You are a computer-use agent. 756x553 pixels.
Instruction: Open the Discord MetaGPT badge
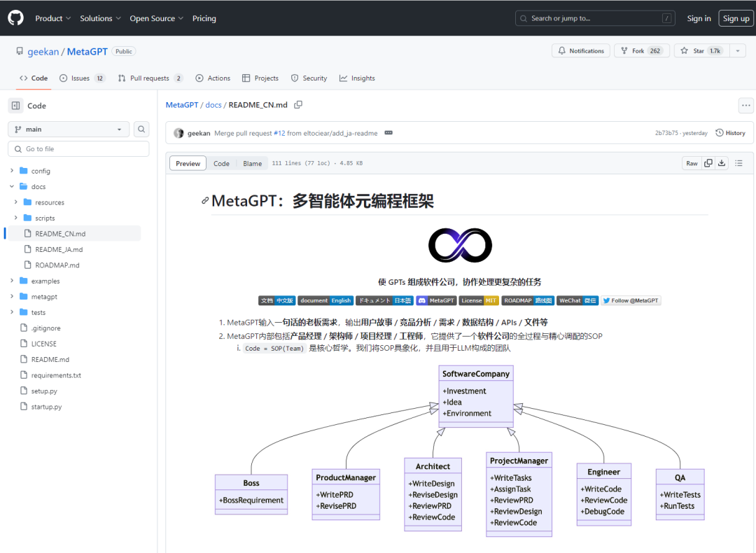[x=436, y=300]
